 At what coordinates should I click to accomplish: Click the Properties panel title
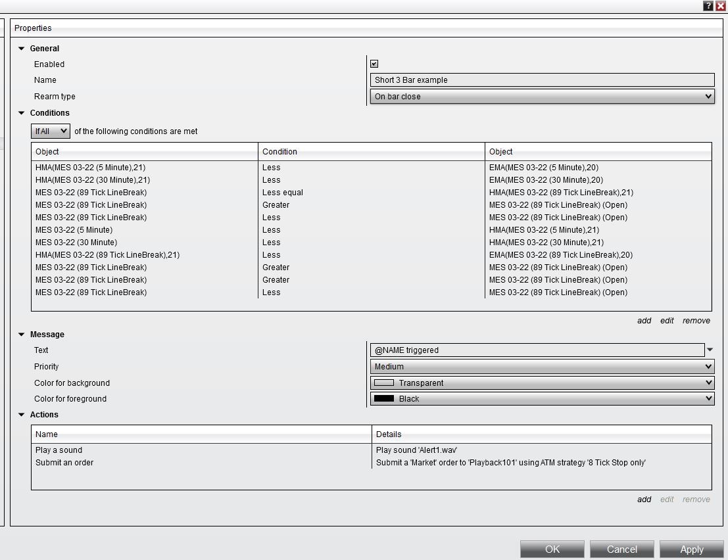[x=33, y=28]
